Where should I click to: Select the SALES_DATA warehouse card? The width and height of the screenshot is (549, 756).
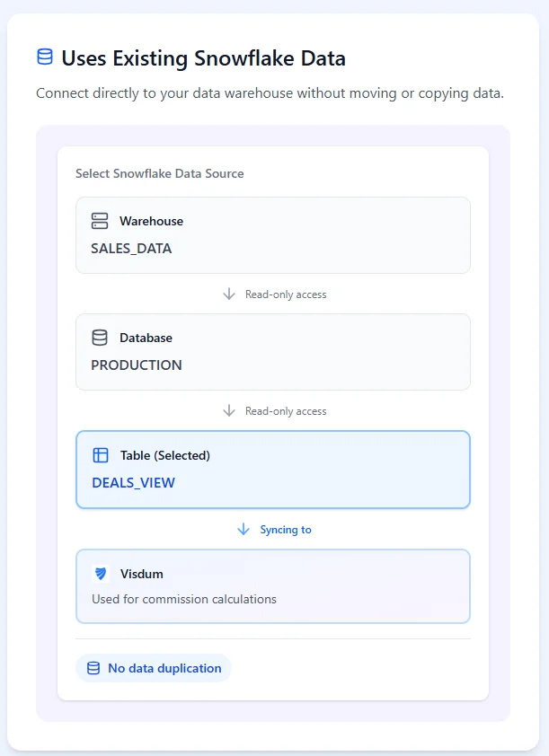pyautogui.click(x=272, y=235)
